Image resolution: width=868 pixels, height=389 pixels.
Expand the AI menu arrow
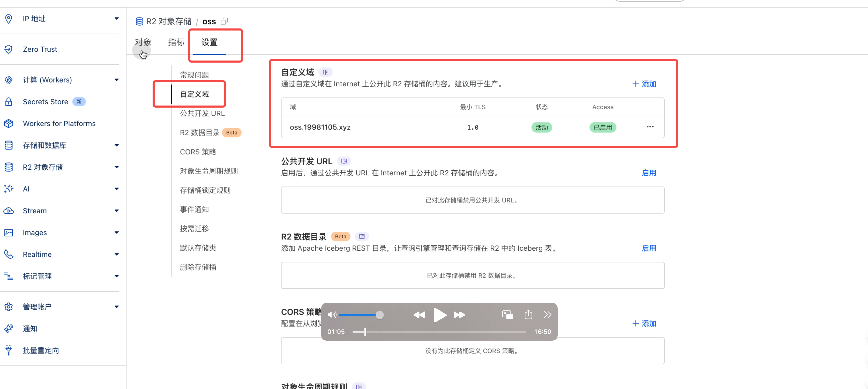pos(117,189)
